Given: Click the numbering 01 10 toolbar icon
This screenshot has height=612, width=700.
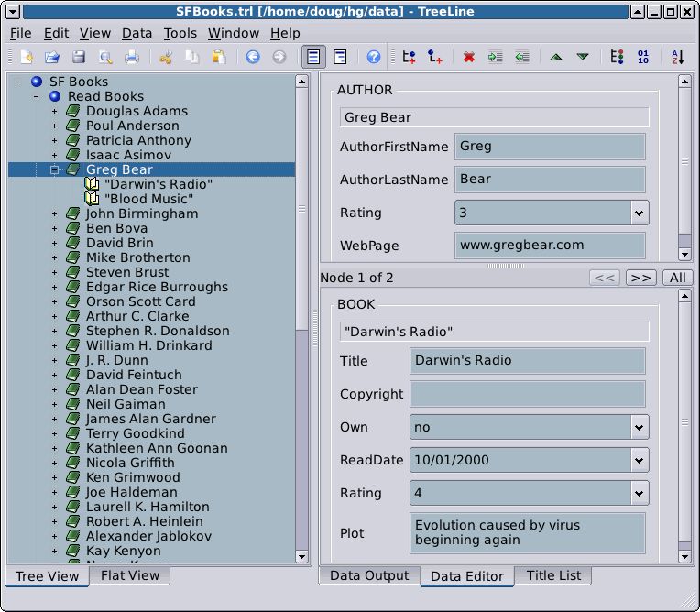Looking at the screenshot, I should 643,57.
